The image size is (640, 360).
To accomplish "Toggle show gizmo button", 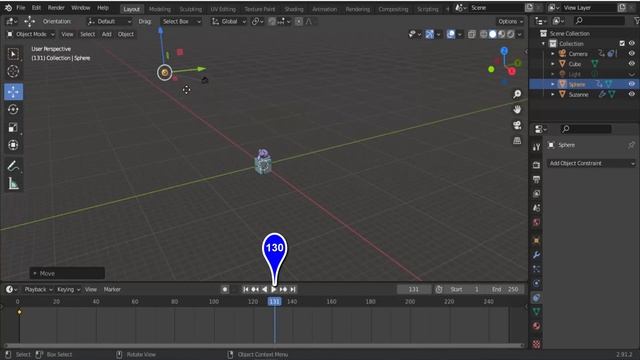I will [429, 34].
